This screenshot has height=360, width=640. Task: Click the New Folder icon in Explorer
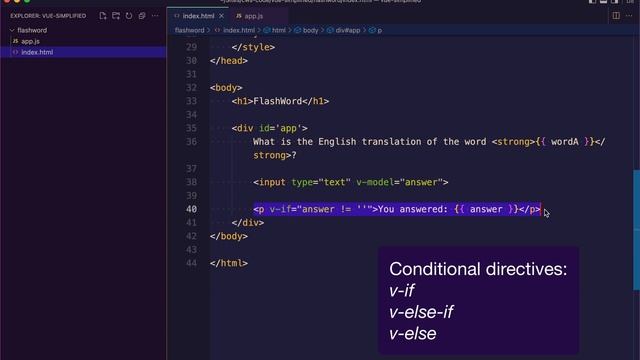click(116, 16)
